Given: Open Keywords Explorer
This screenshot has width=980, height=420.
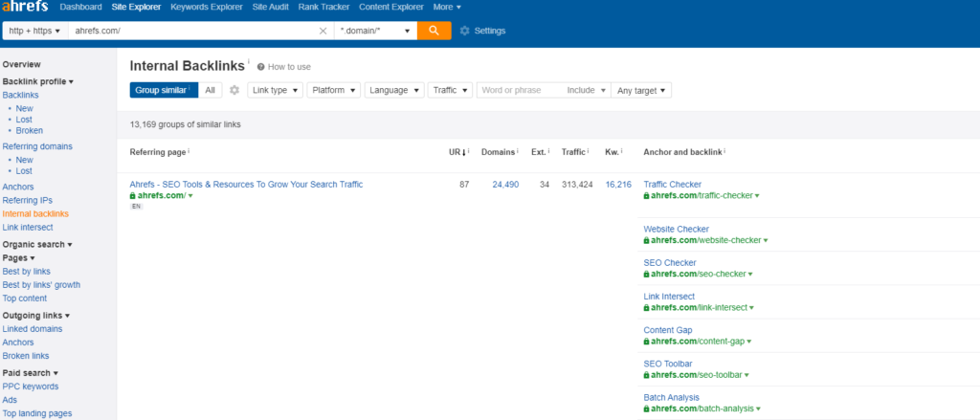Looking at the screenshot, I should pyautogui.click(x=207, y=7).
